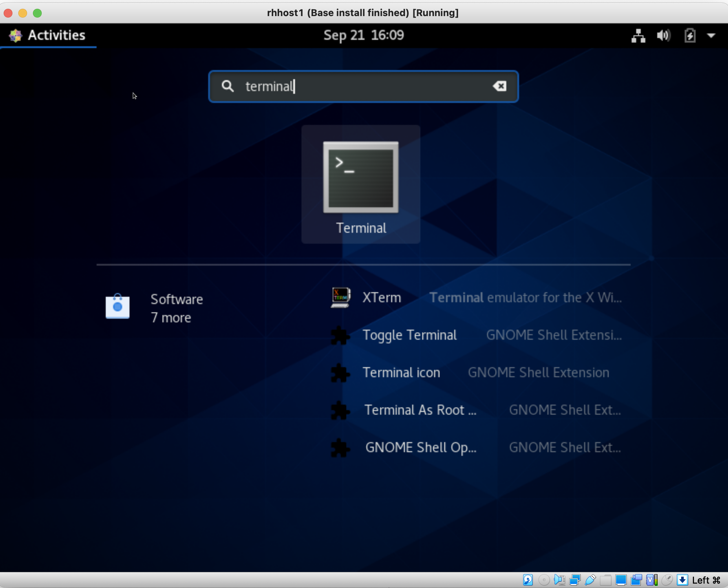Screen dimensions: 728x588
Task: Select the GNOME Shell Op... result
Action: (x=476, y=448)
